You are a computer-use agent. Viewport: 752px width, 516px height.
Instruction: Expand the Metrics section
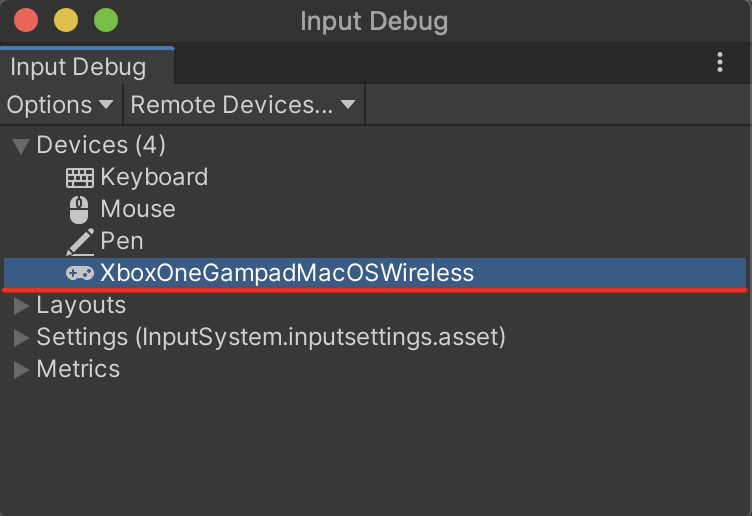point(21,370)
